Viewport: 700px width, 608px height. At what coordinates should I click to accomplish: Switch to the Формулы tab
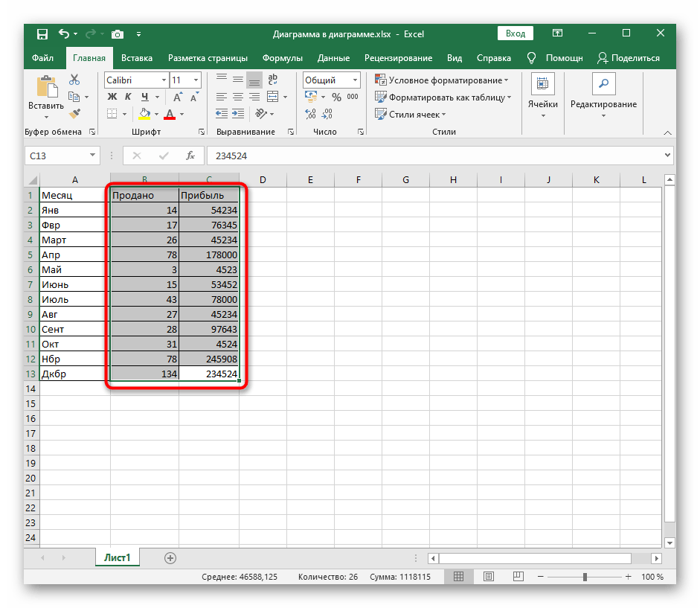click(282, 58)
